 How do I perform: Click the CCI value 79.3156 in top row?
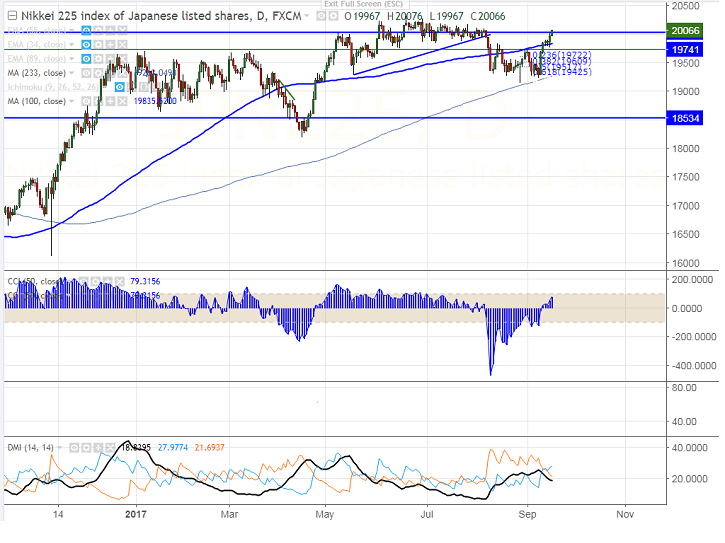[x=145, y=281]
